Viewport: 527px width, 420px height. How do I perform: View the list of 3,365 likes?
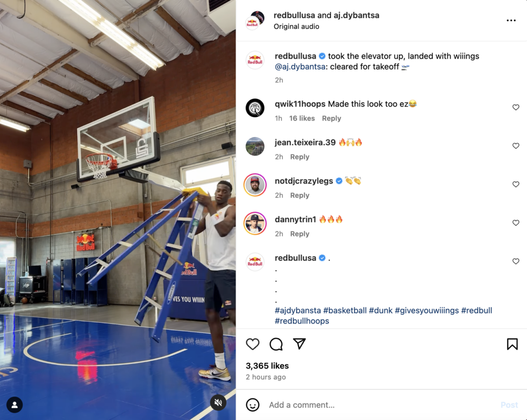(267, 365)
